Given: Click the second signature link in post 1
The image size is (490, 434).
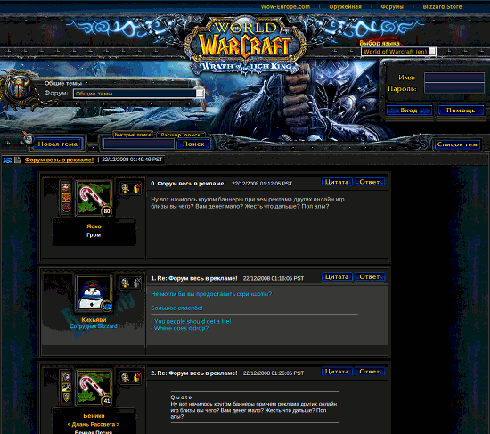Looking at the screenshot, I should pos(181,328).
